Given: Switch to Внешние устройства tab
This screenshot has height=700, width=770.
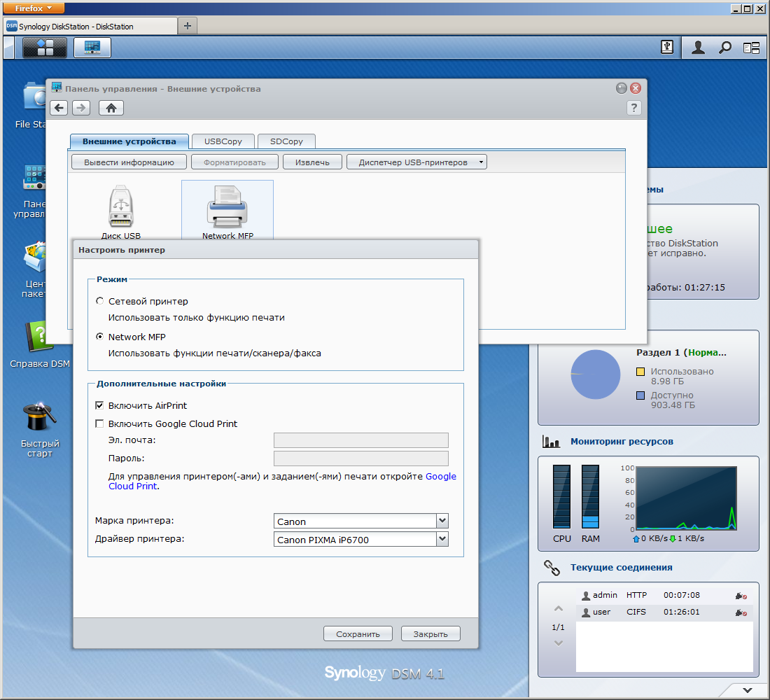Looking at the screenshot, I should tap(129, 141).
